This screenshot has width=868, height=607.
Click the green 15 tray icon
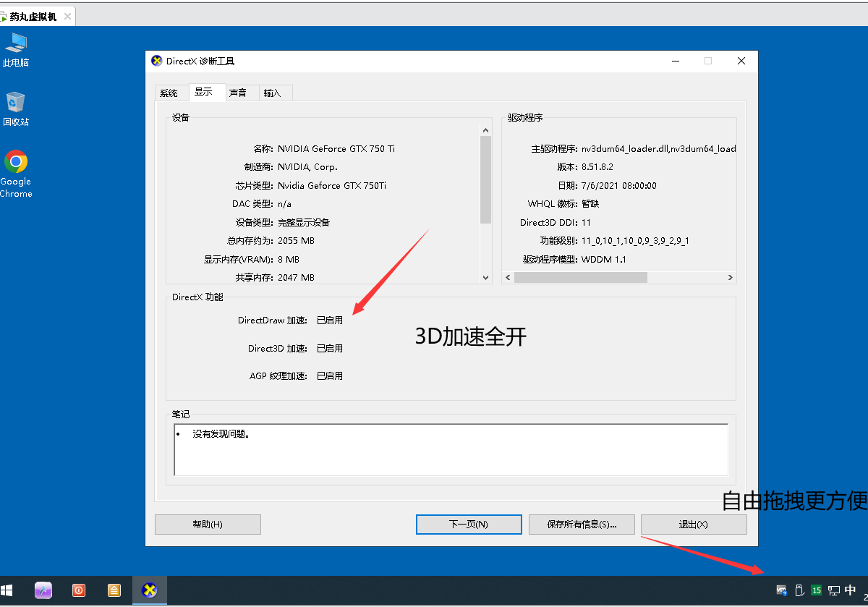pyautogui.click(x=817, y=590)
